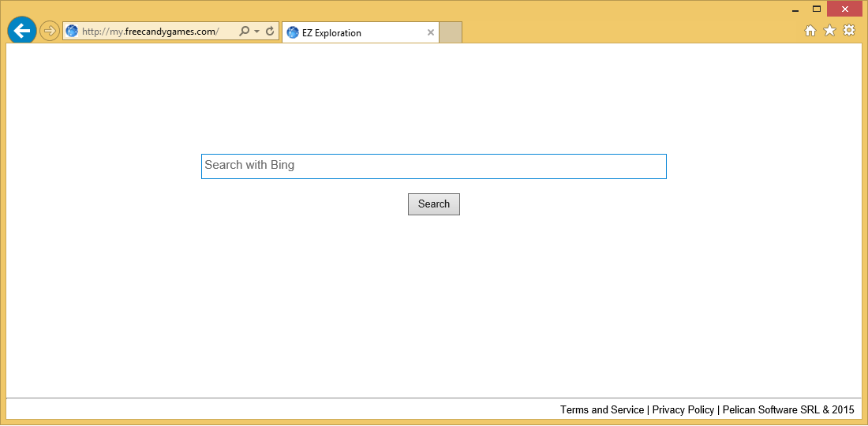
Task: Go to the home page icon
Action: [x=810, y=31]
